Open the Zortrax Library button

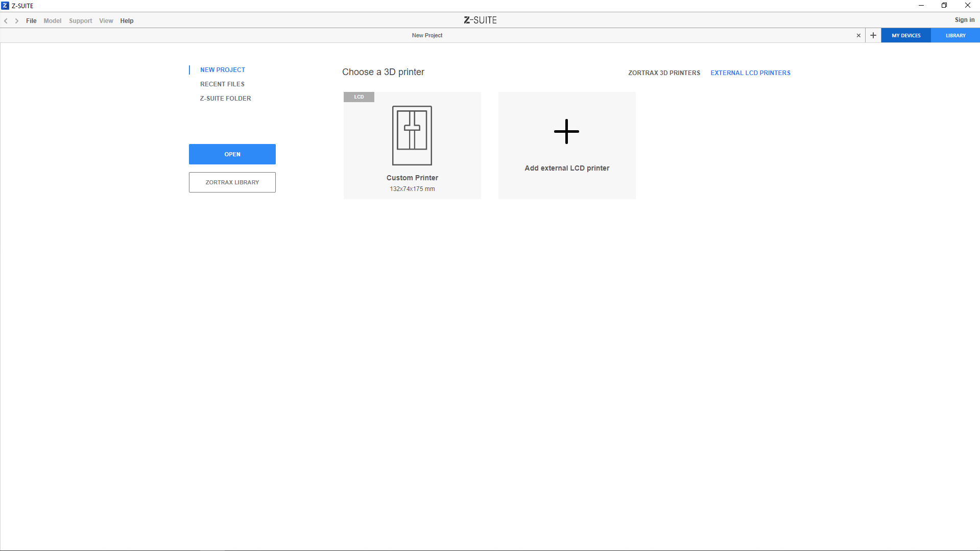(232, 182)
